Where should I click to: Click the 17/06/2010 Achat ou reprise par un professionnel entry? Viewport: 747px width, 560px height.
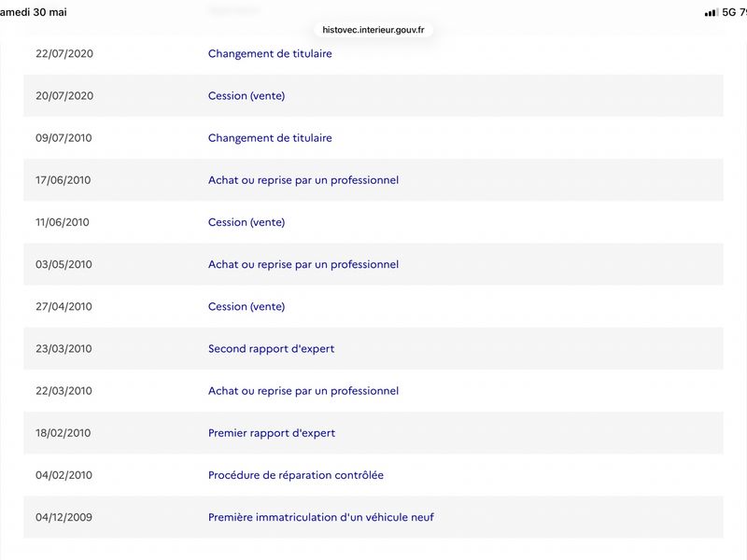(373, 180)
